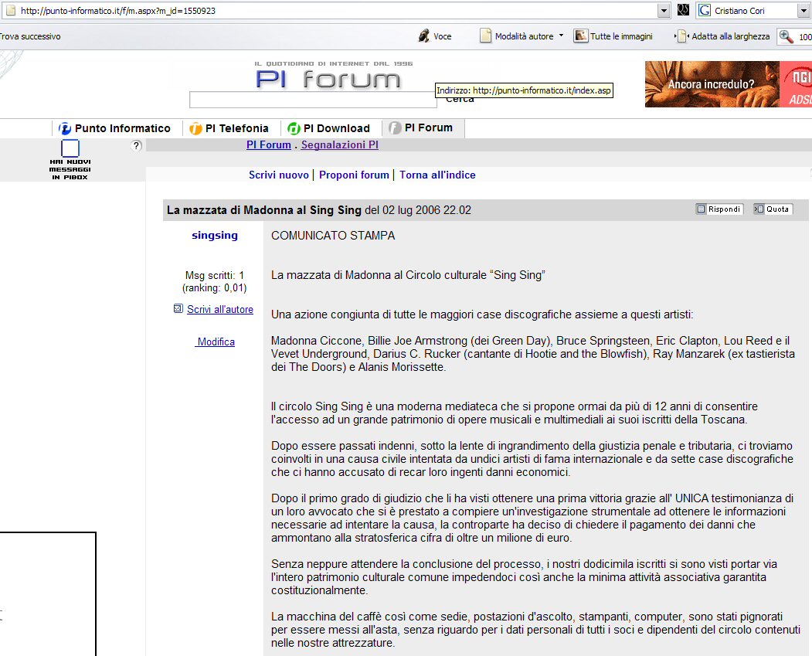
Task: Open the PI Telefonia tab
Action: [229, 128]
